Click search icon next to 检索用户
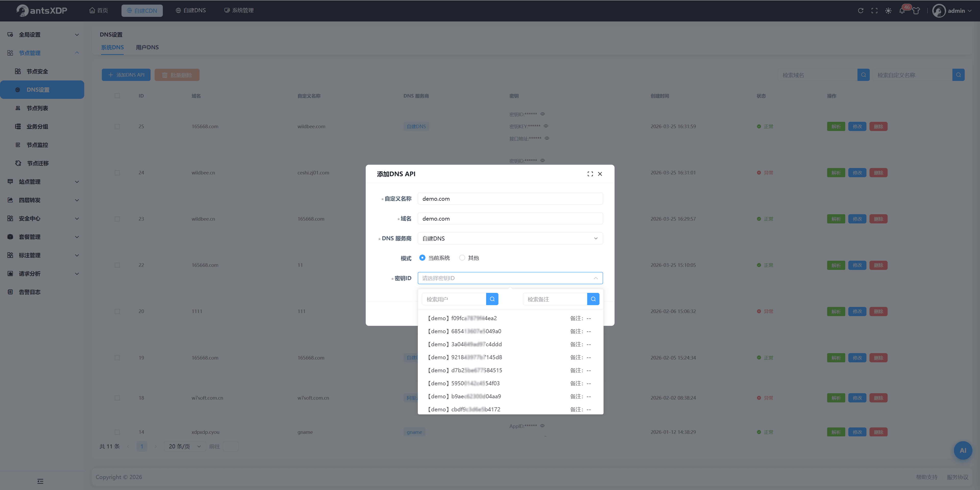980x490 pixels. click(492, 299)
